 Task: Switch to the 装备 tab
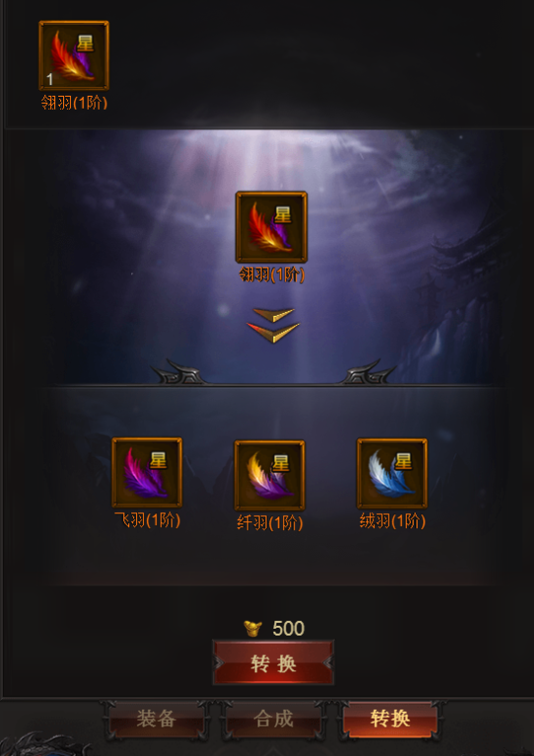pyautogui.click(x=156, y=718)
